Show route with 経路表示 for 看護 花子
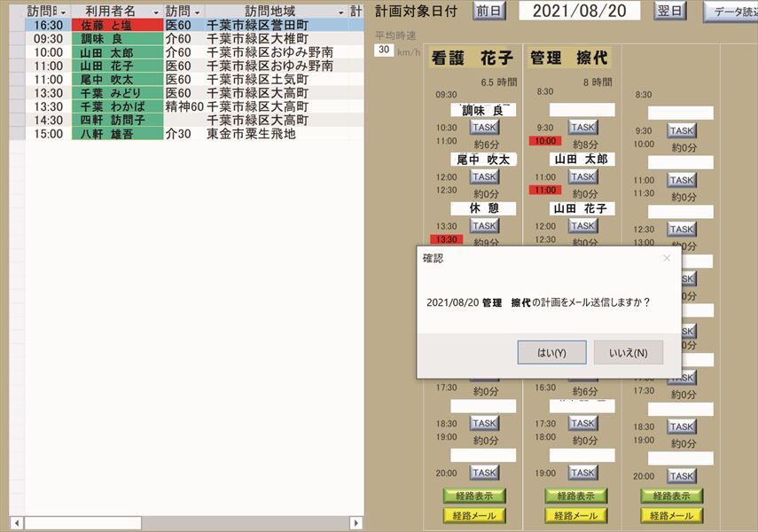Screen dimensions: 758x532 point(474,496)
